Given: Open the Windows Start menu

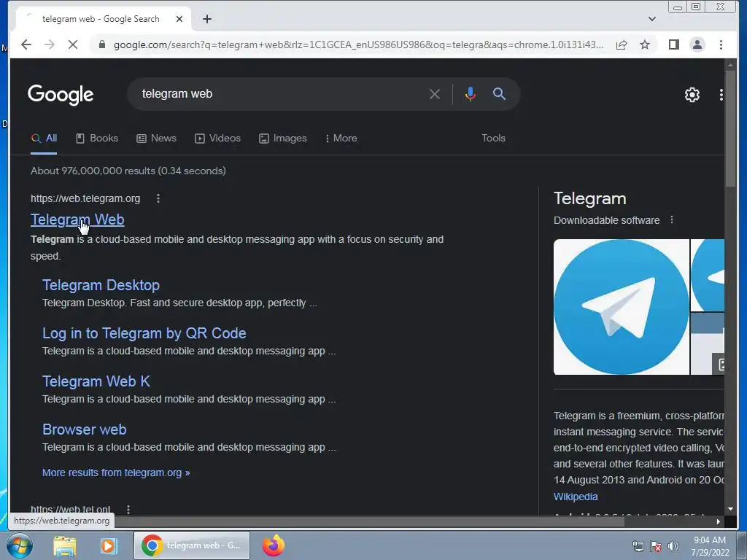Looking at the screenshot, I should (20, 545).
